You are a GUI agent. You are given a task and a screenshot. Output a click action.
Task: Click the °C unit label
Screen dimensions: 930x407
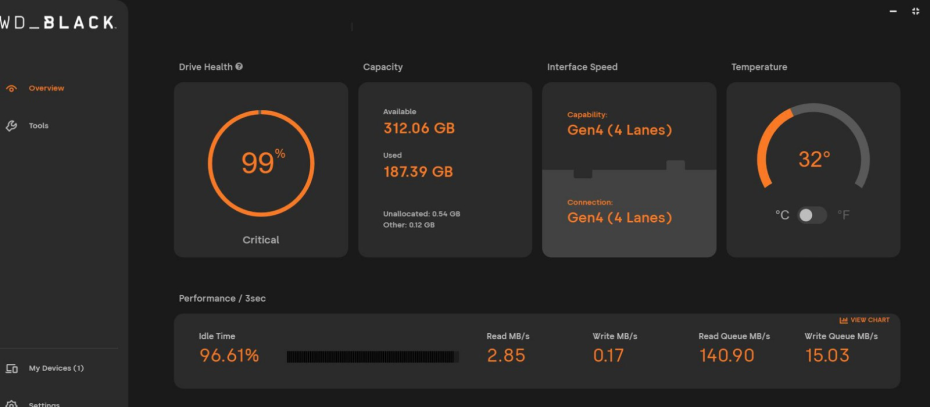point(782,215)
